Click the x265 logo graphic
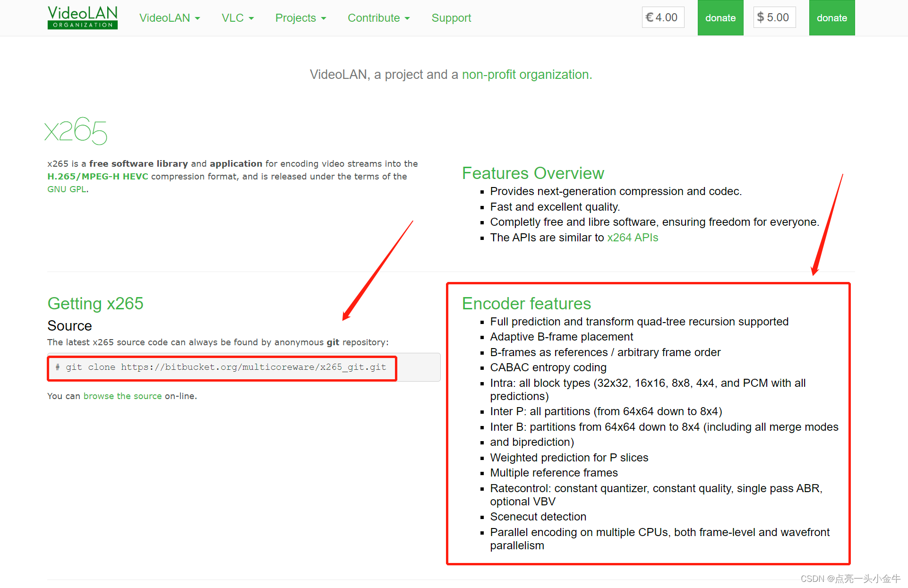The height and width of the screenshot is (588, 908). click(x=76, y=131)
